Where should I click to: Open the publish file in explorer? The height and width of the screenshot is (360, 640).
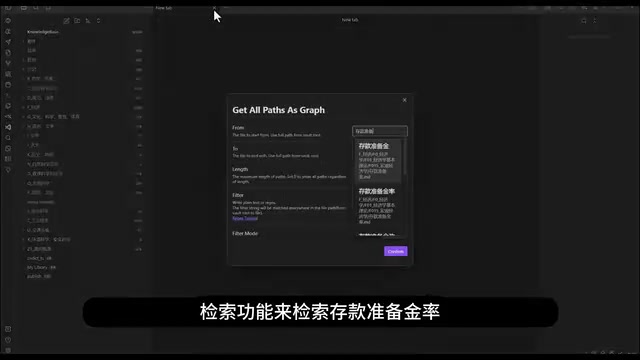[x=39, y=276]
